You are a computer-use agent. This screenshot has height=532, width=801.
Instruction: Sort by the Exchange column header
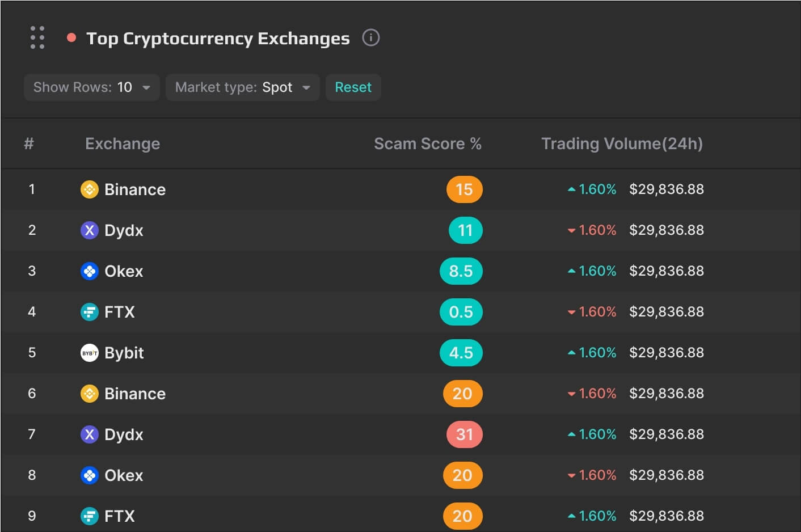[x=123, y=143]
